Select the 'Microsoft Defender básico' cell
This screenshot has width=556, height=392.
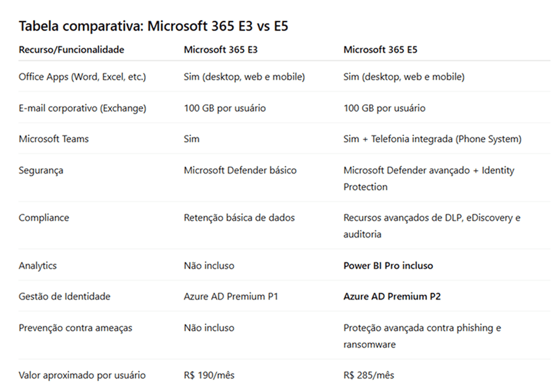click(x=240, y=170)
